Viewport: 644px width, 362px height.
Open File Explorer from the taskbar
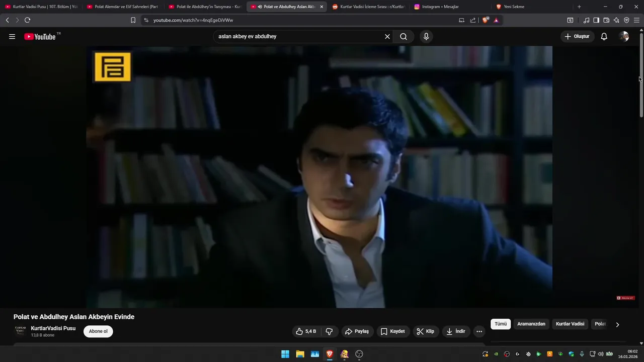coord(300,354)
